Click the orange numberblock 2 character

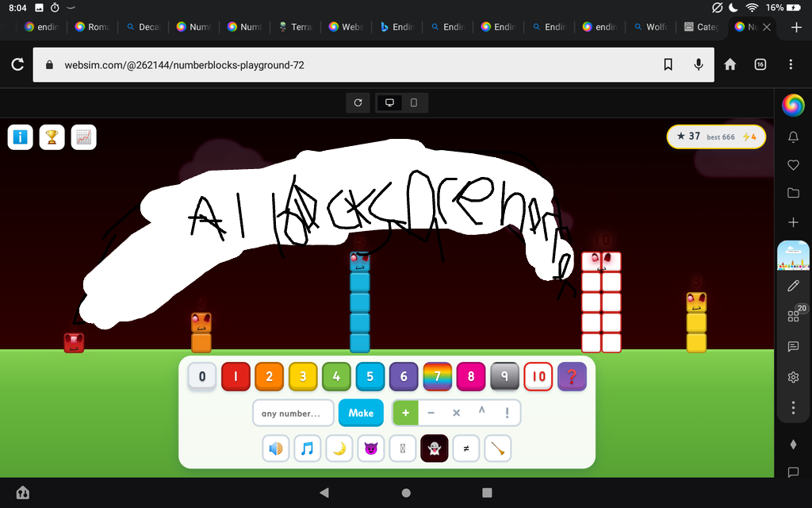[201, 333]
